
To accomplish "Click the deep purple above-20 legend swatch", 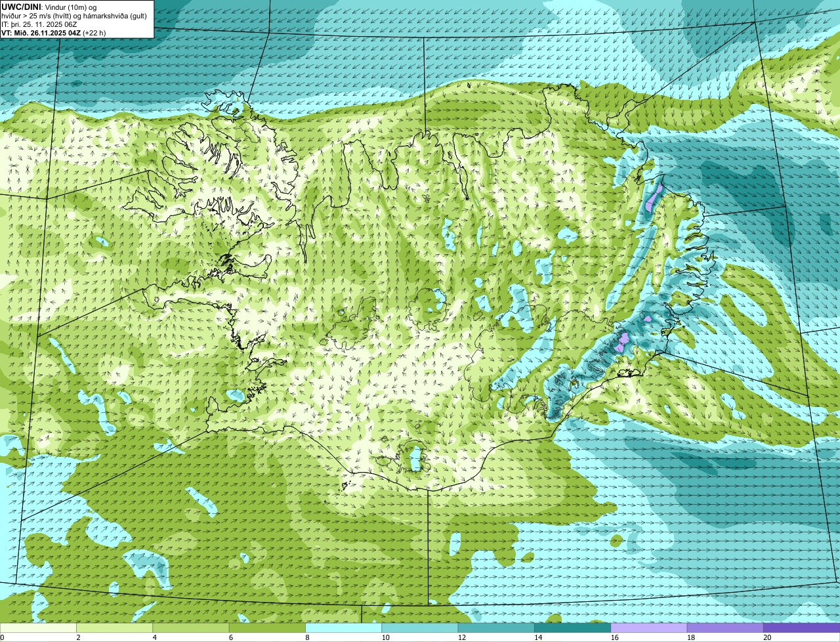I will click(802, 628).
